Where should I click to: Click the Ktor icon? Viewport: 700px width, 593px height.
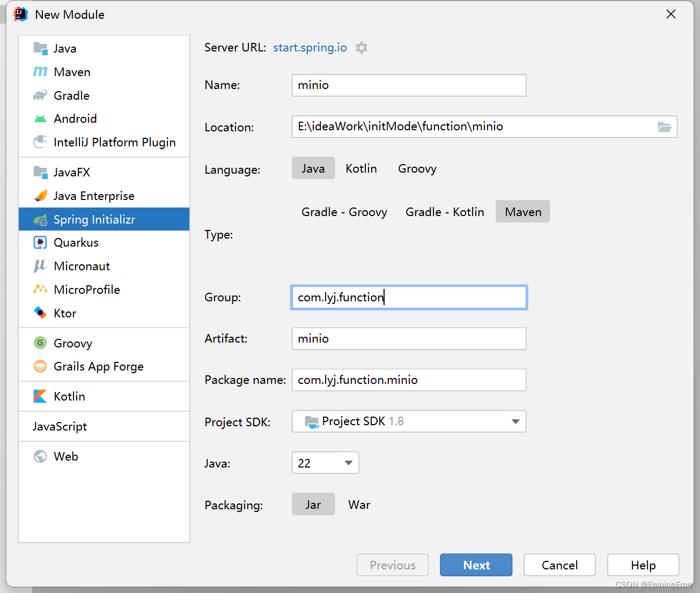click(40, 313)
